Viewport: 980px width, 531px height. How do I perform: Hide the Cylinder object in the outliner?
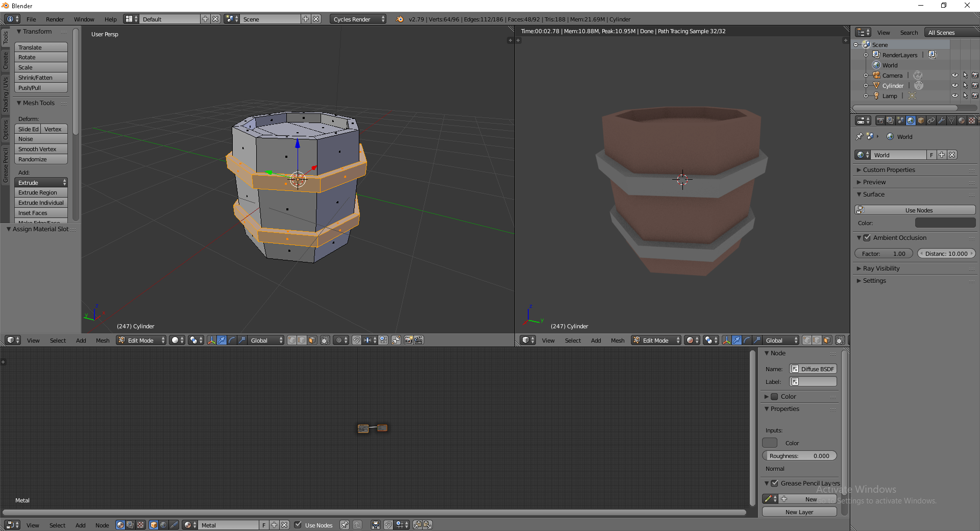[954, 86]
